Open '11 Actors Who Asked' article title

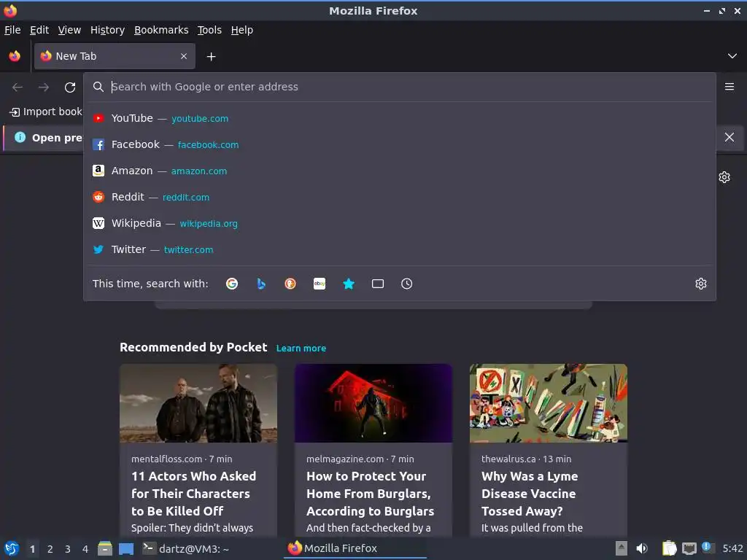(x=193, y=494)
